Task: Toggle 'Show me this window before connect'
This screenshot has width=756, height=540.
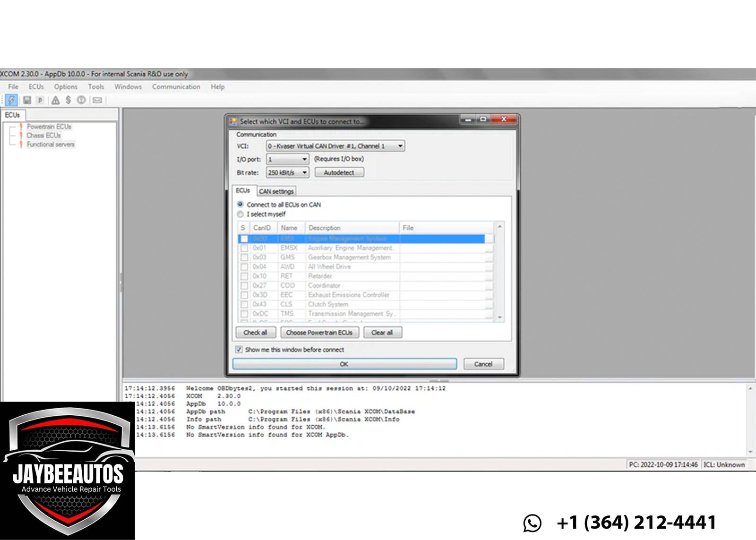Action: (x=239, y=350)
